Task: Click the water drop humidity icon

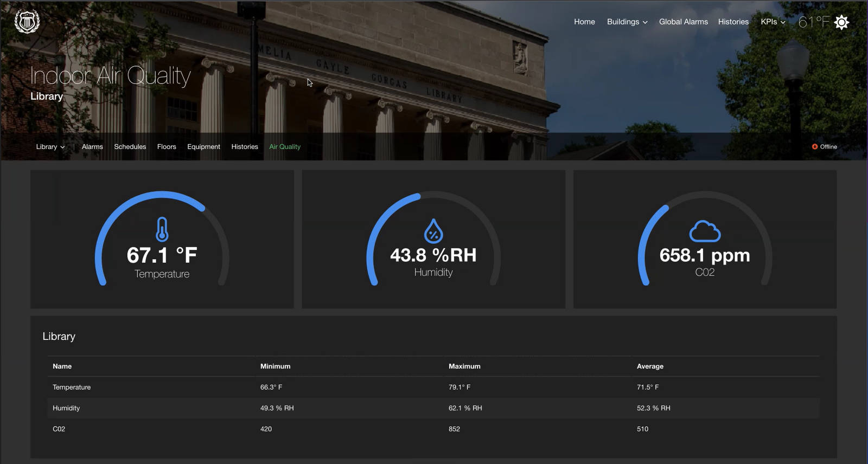Action: coord(433,231)
